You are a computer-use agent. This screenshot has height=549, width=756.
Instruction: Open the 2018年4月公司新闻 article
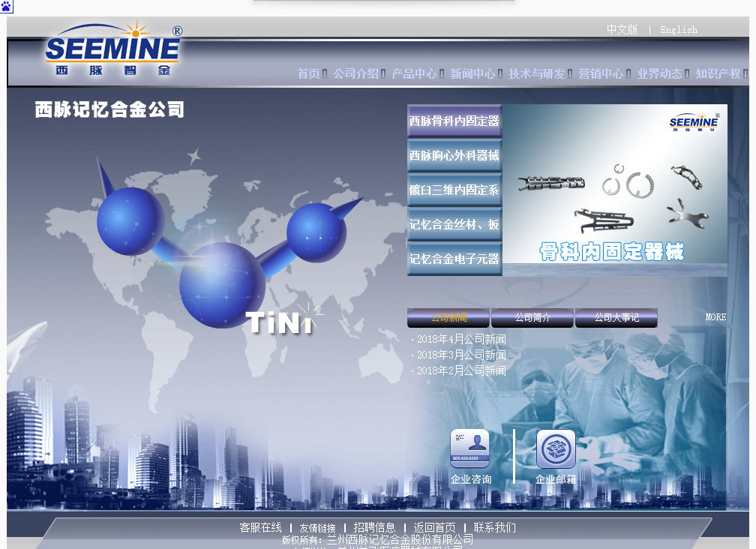461,339
